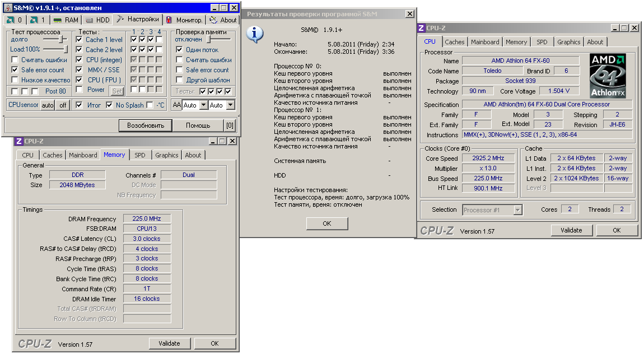Toggle Safe error count under Тест процессора
The image size is (644, 354).
coord(15,70)
